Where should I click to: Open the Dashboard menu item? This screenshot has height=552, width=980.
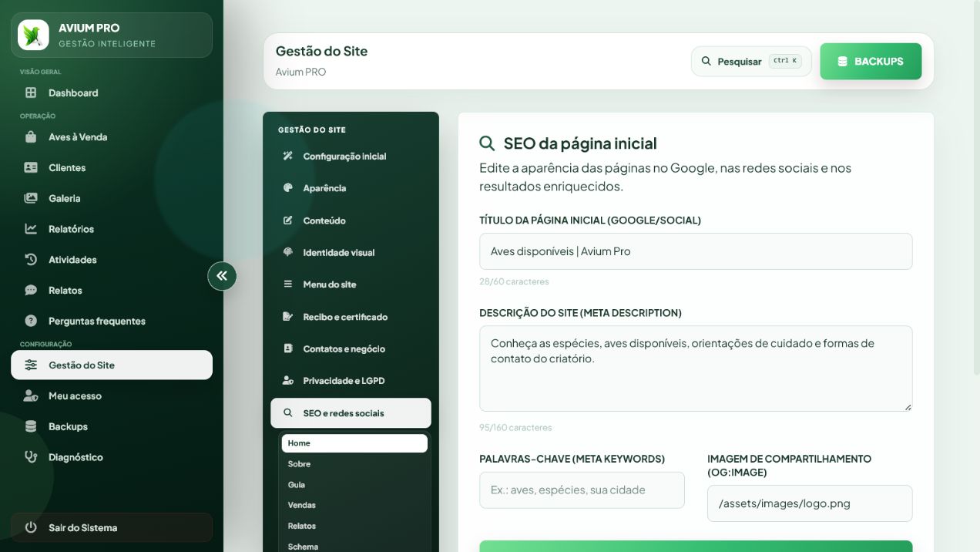click(112, 93)
